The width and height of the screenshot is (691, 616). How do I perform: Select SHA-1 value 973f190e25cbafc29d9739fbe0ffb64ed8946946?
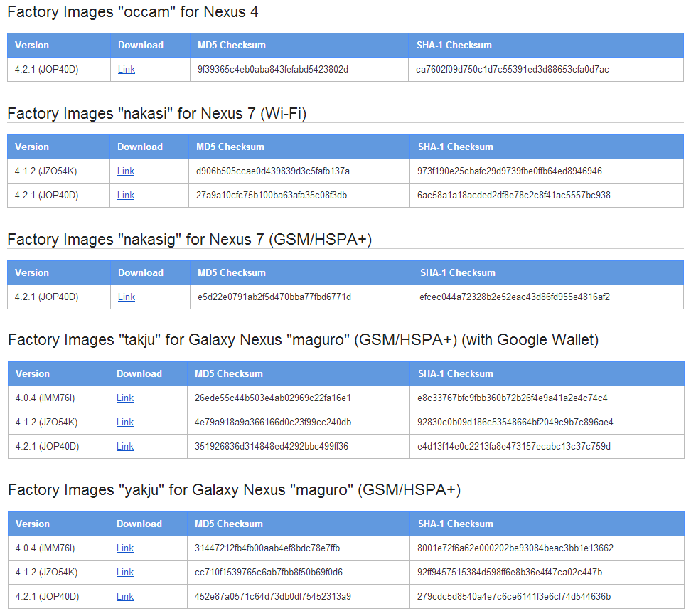click(510, 171)
